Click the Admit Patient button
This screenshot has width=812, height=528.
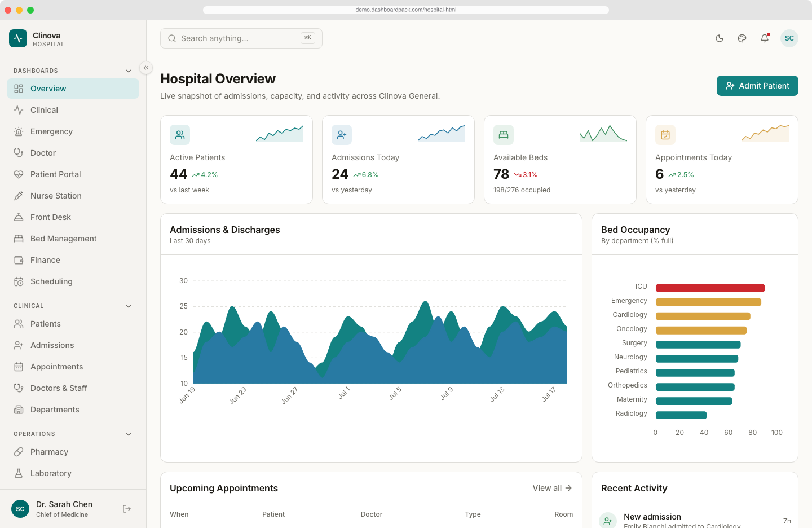(x=757, y=86)
